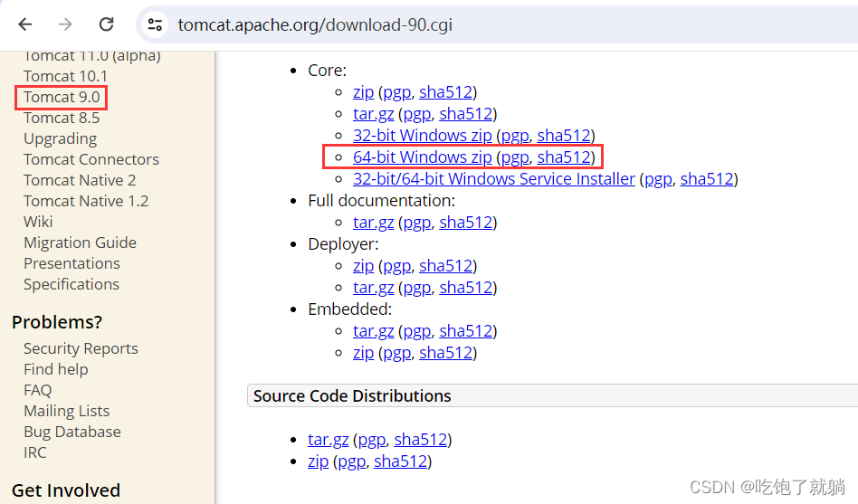The image size is (858, 504).
Task: Download the Core zip file
Action: click(363, 92)
